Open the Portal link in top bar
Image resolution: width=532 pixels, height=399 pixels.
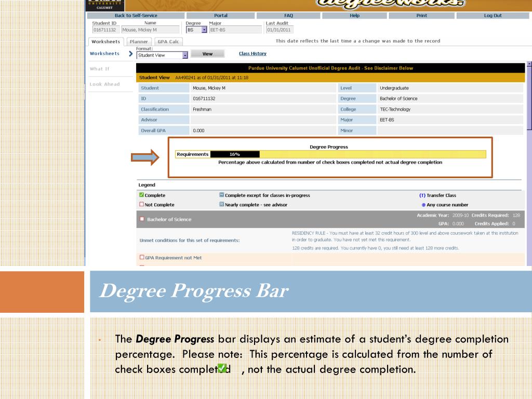220,16
